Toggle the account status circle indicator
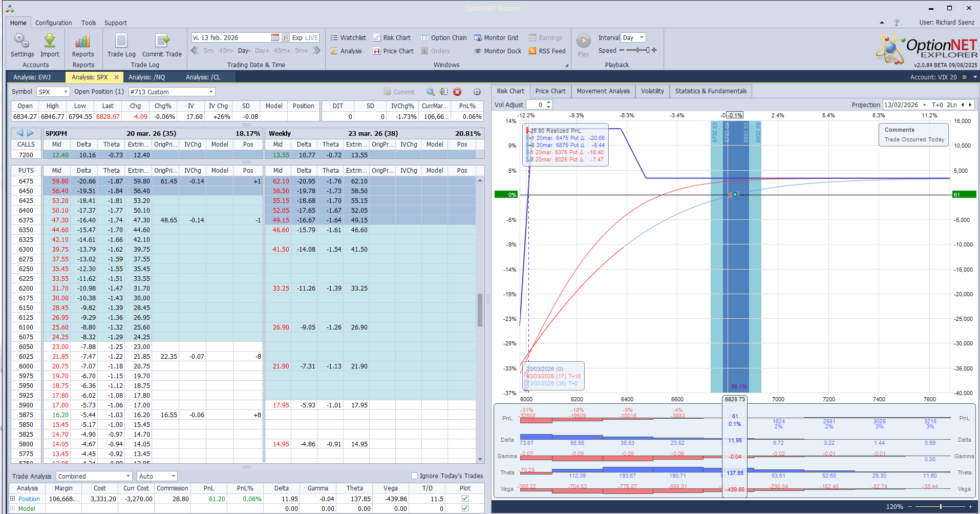980x514 pixels. coord(964,77)
